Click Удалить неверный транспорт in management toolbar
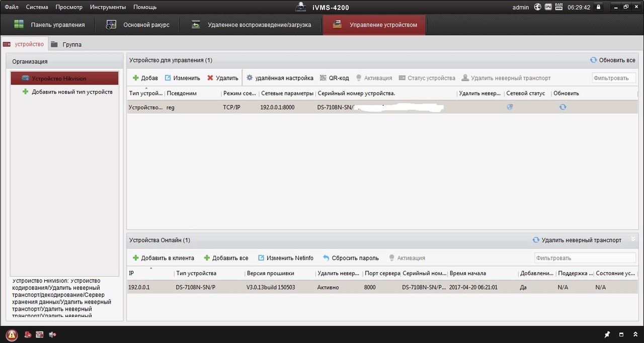The image size is (644, 343). point(506,78)
